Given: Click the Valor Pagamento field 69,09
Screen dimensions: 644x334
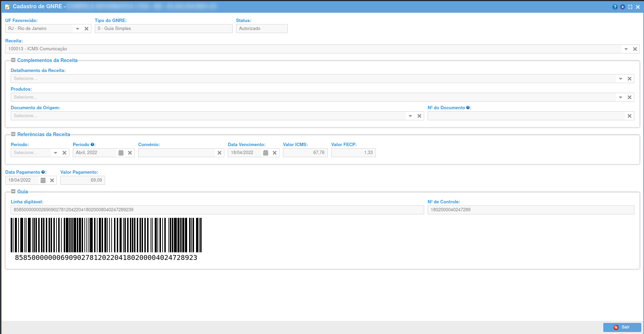Looking at the screenshot, I should tap(83, 180).
